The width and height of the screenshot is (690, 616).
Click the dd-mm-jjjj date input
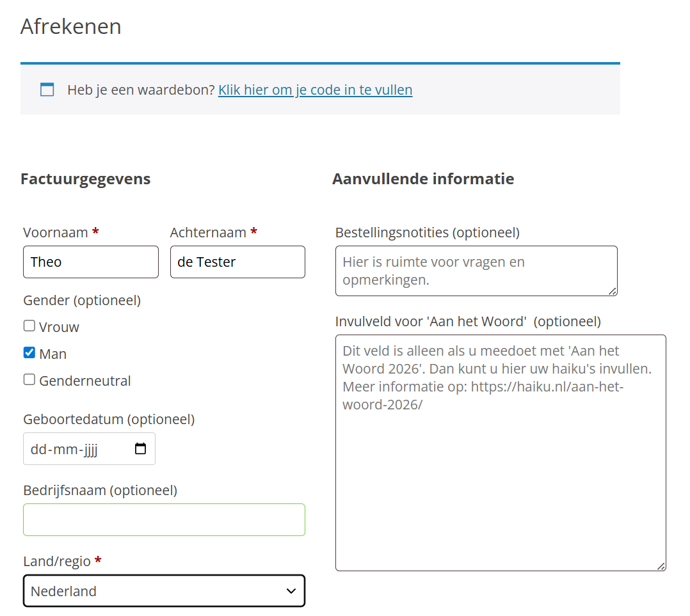70,449
